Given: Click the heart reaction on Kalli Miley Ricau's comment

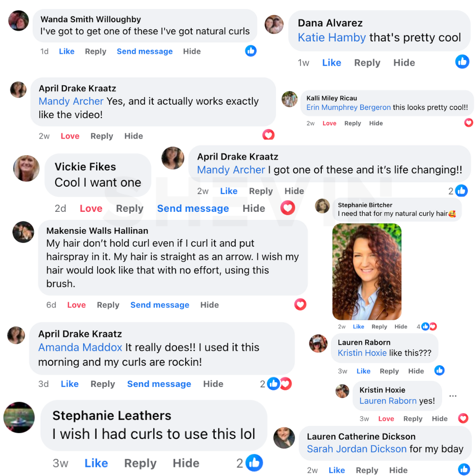Looking at the screenshot, I should (x=468, y=123).
